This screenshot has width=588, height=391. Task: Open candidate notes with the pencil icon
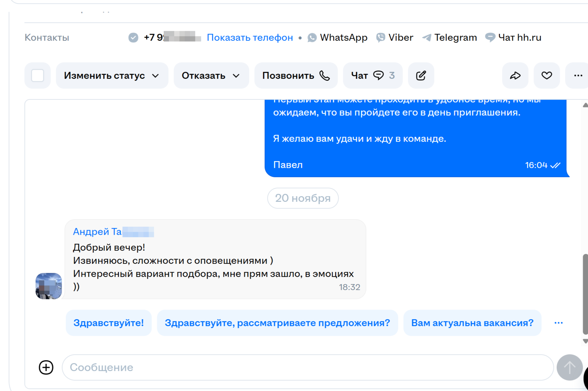click(421, 75)
